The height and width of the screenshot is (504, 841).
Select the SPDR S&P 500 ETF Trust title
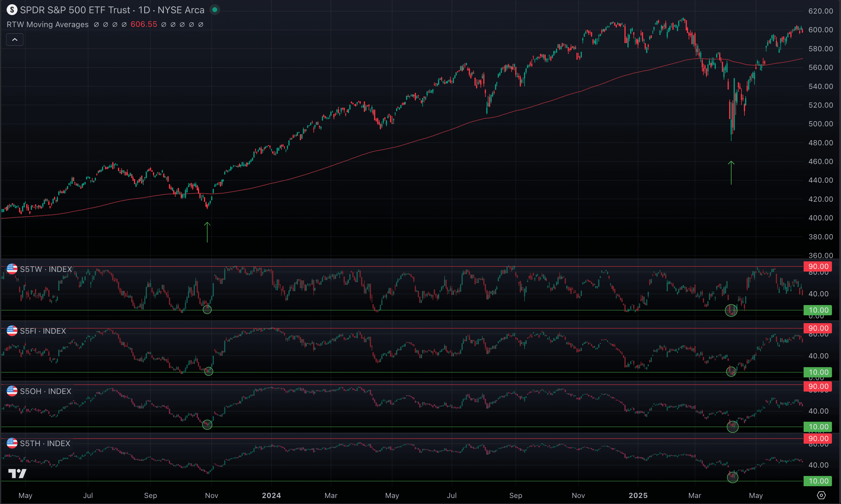coord(112,10)
